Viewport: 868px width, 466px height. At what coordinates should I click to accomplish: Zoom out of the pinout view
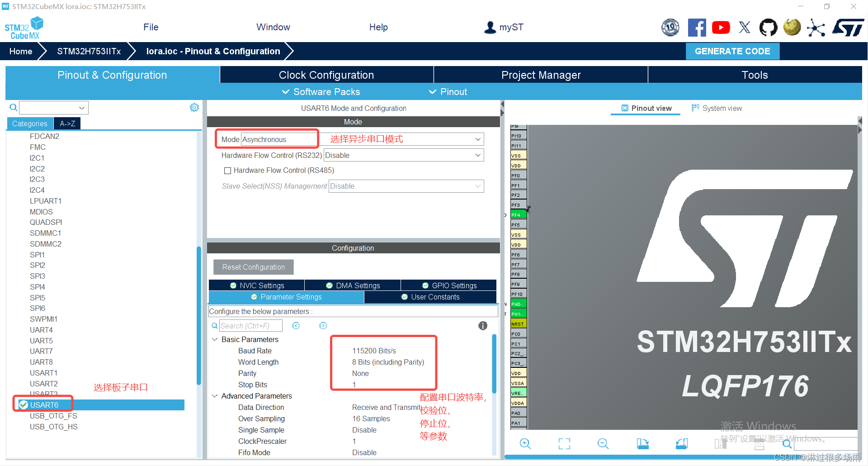pos(603,443)
